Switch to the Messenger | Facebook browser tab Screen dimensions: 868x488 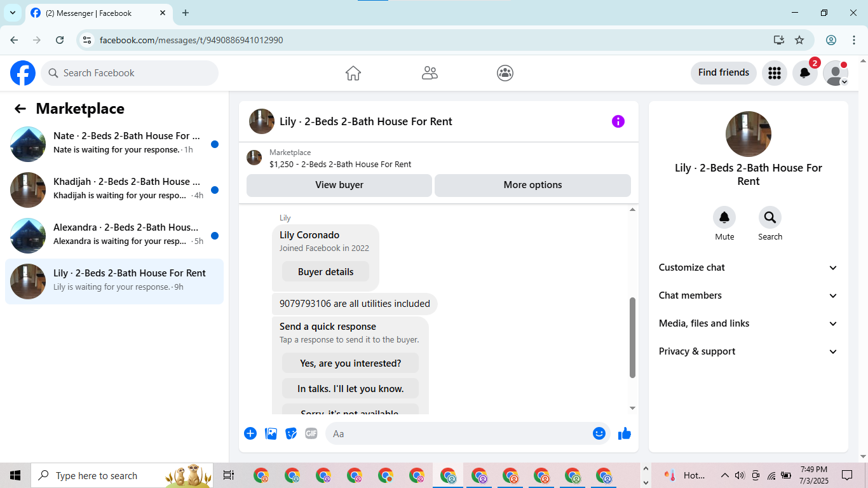98,13
